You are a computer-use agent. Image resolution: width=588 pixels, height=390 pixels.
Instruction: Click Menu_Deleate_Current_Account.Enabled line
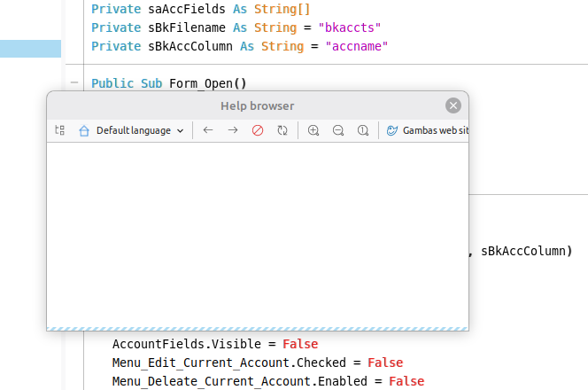click(x=268, y=381)
